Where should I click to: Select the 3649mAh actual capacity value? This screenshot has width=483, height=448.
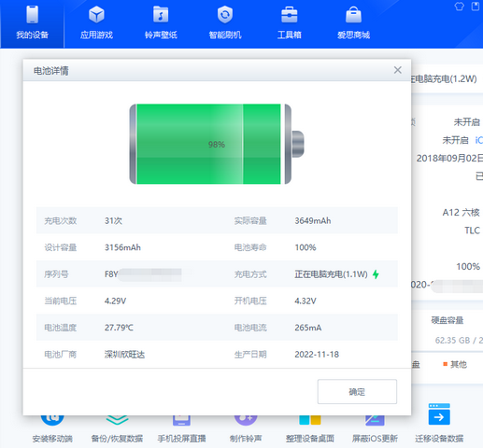313,220
